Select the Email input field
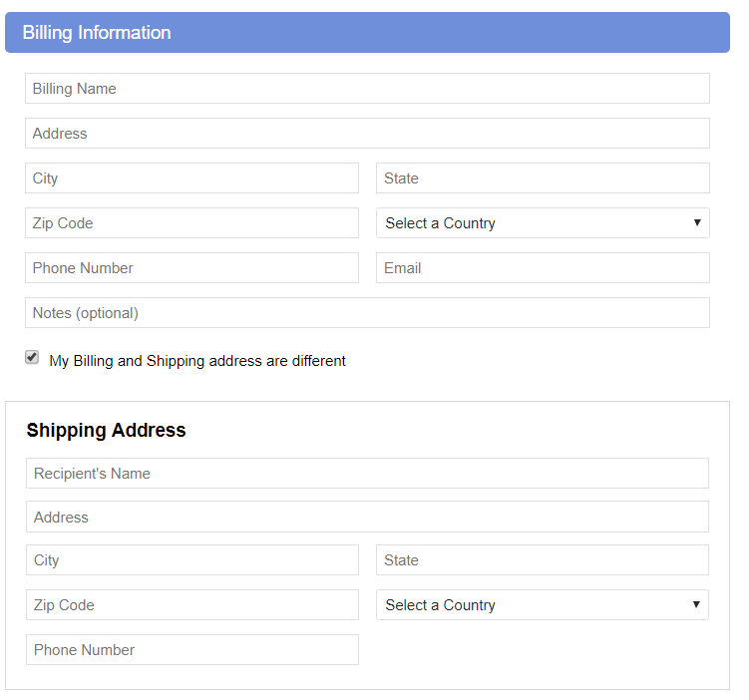 [x=543, y=268]
